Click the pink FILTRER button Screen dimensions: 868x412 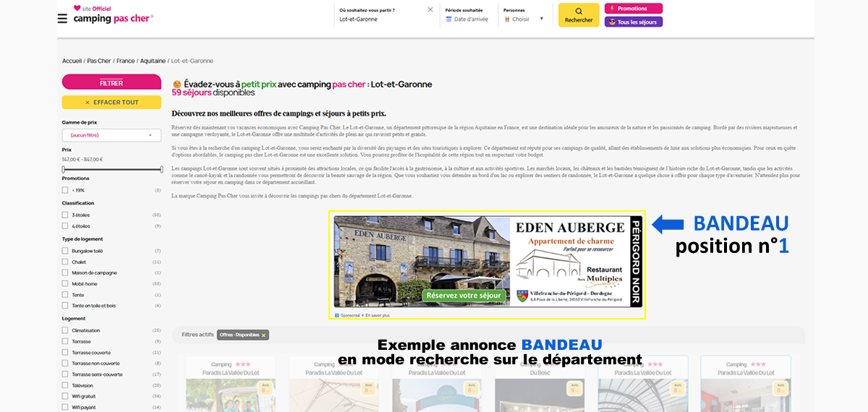pos(111,83)
